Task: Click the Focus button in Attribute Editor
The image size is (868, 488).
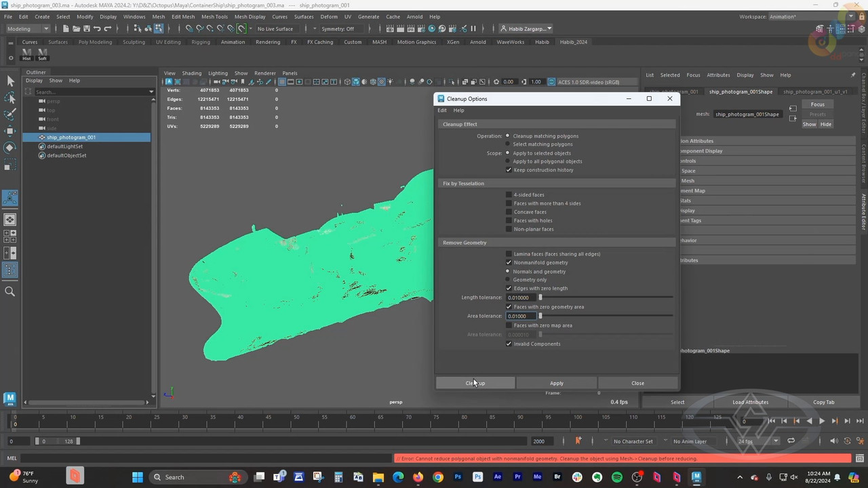Action: pos(818,104)
